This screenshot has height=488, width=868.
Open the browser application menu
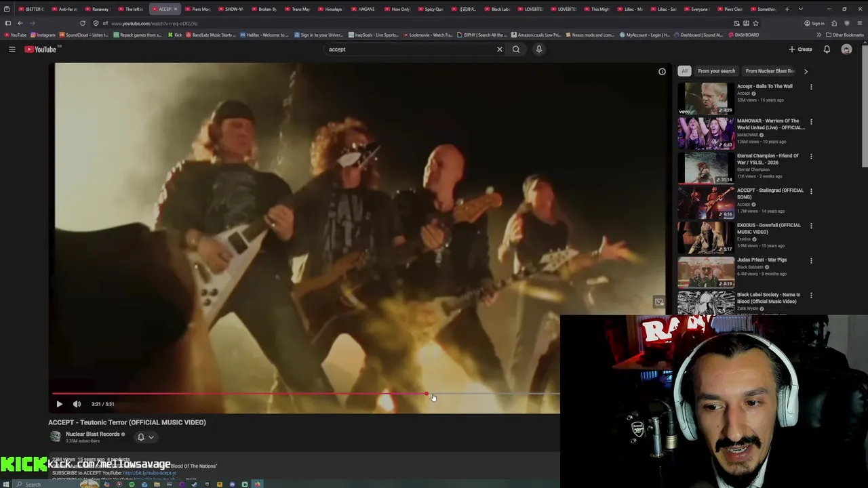click(x=859, y=23)
